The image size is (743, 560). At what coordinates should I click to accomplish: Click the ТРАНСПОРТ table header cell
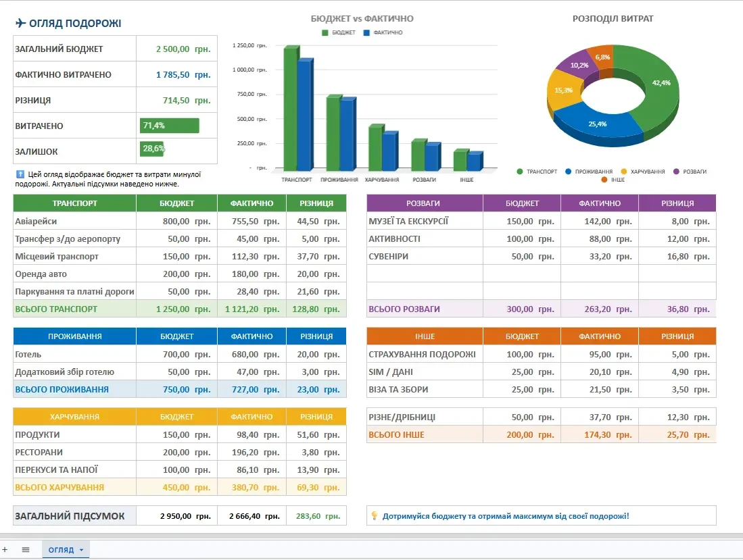(x=75, y=203)
